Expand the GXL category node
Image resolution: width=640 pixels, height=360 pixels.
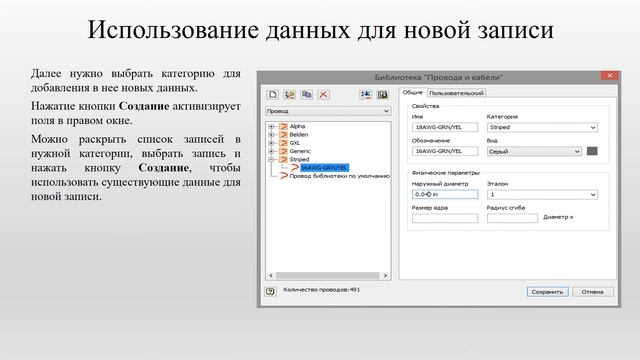pyautogui.click(x=271, y=143)
